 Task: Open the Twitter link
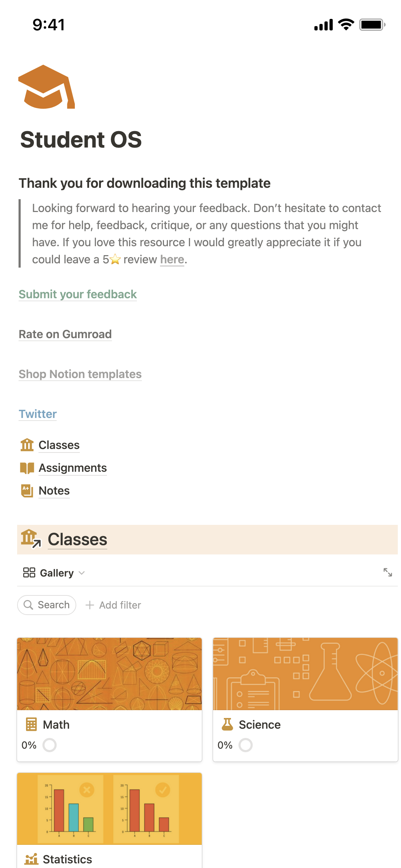point(38,414)
